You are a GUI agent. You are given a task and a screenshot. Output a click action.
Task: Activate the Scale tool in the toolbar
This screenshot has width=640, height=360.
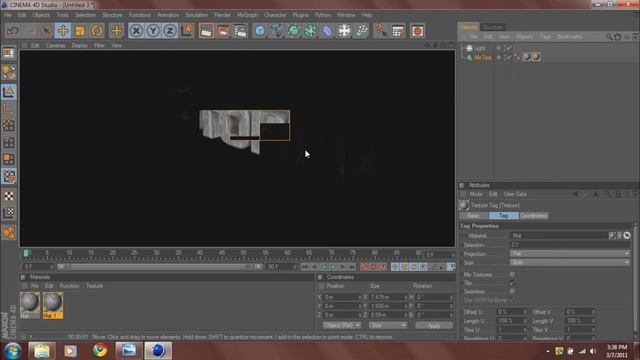tap(80, 31)
